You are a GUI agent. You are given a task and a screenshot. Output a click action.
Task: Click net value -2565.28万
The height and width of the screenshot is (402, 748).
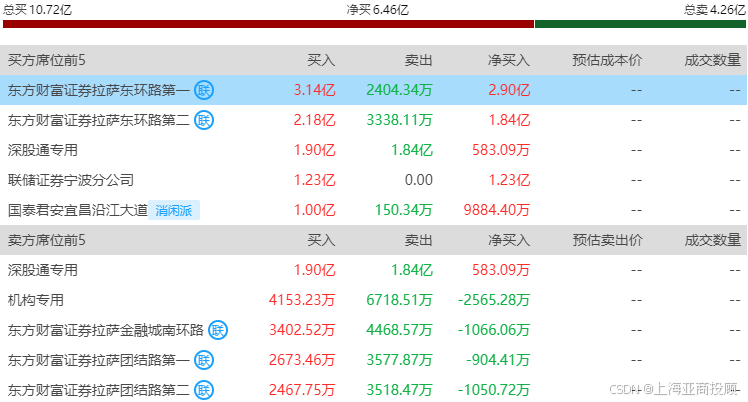(x=494, y=300)
